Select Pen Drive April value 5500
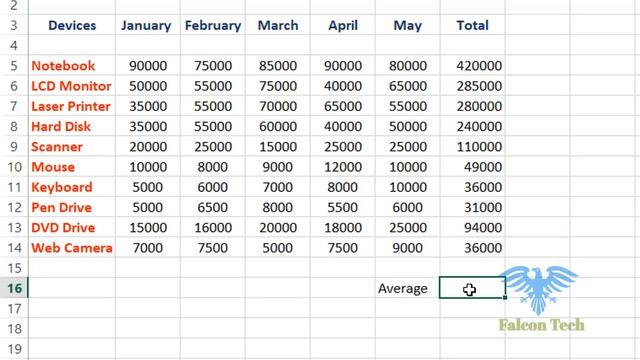640x360 pixels. tap(342, 207)
